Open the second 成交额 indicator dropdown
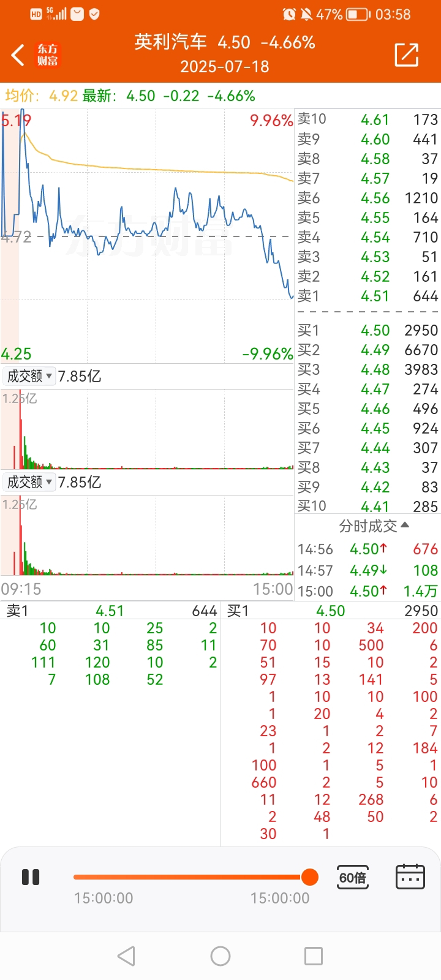441x980 pixels. point(29,482)
